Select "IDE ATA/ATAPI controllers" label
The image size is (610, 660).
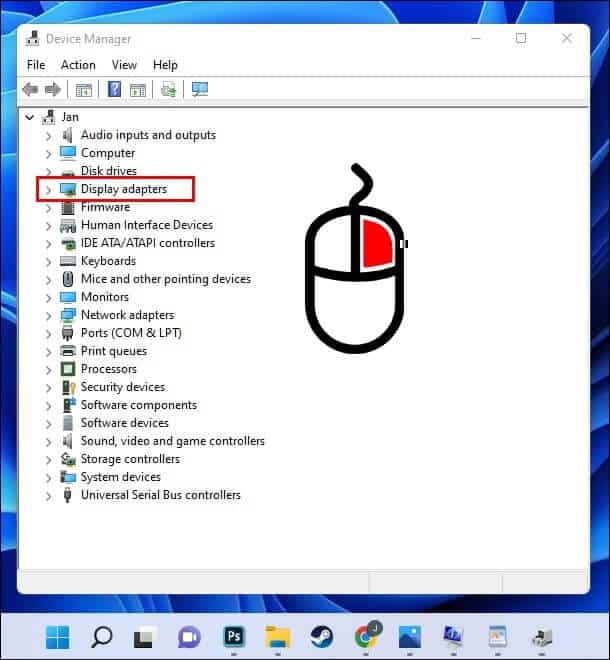[x=148, y=243]
